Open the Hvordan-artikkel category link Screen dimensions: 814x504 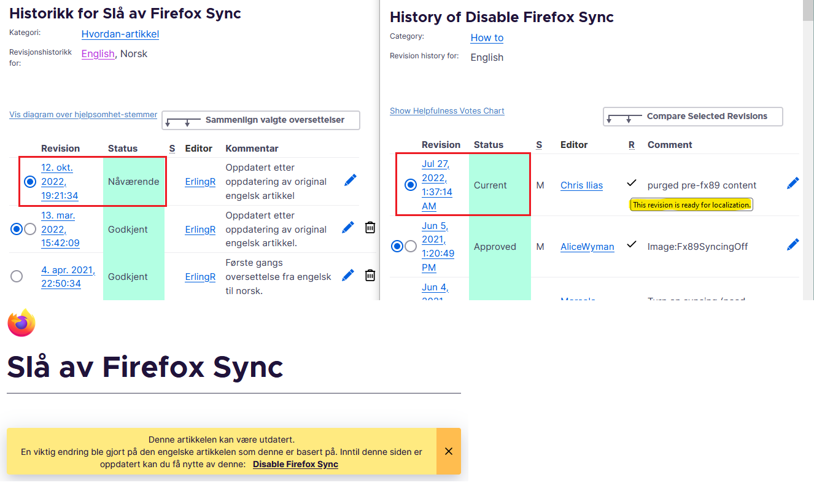[120, 34]
